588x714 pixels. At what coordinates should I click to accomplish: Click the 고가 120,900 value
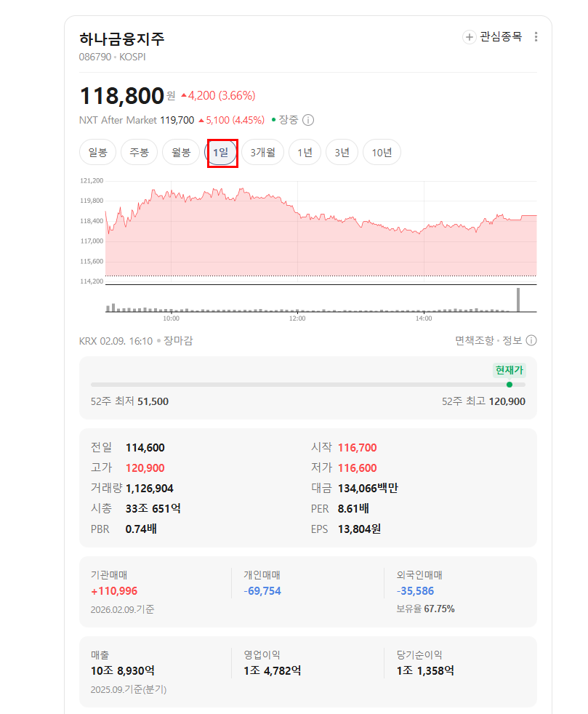click(145, 468)
